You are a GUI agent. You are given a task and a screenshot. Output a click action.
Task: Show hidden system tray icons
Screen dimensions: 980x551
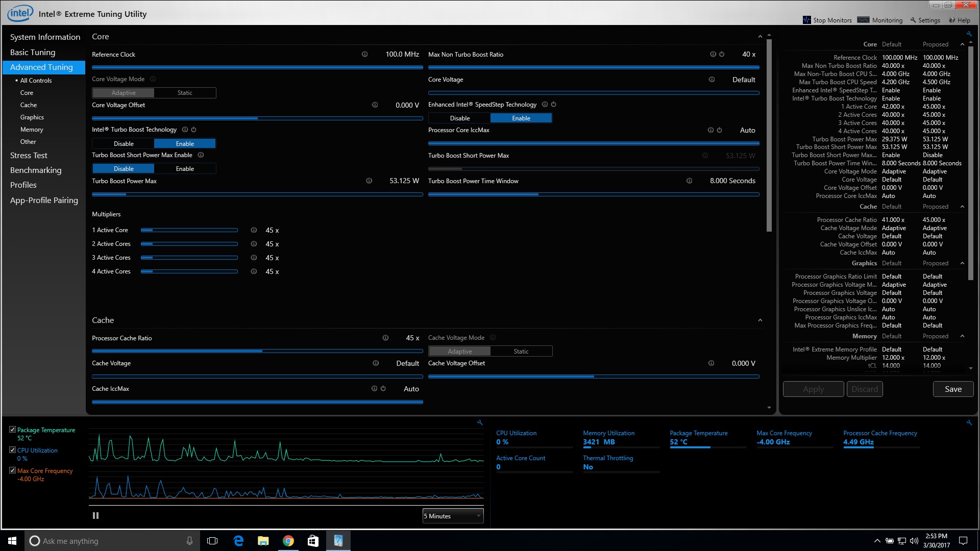coord(877,541)
